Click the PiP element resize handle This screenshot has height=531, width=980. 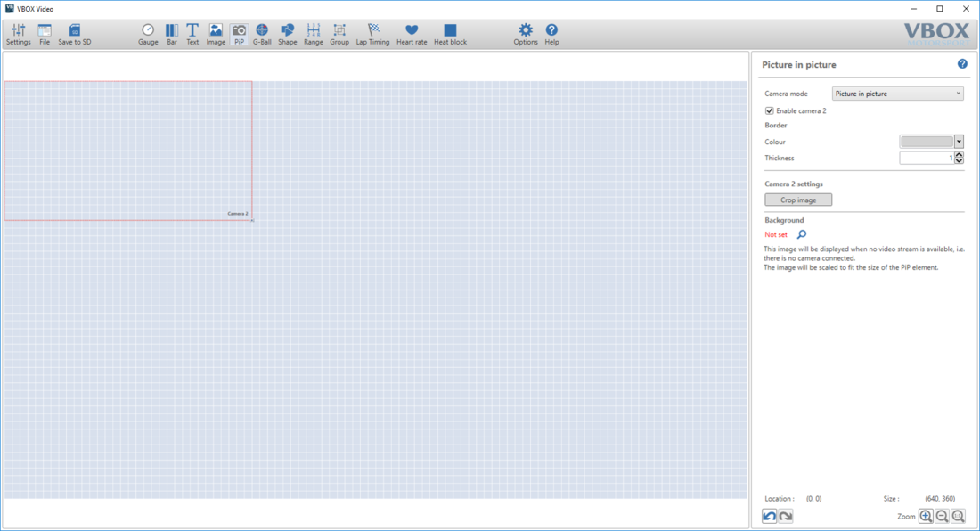[x=252, y=220]
